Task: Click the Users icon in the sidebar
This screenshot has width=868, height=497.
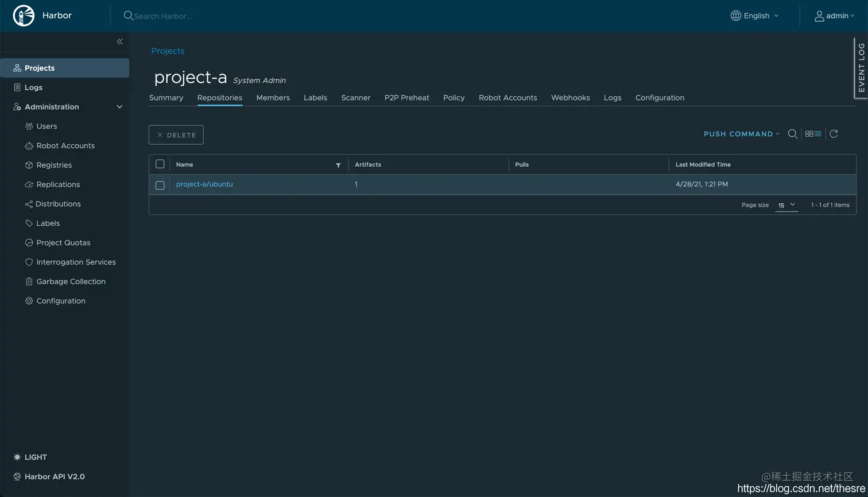Action: tap(29, 126)
